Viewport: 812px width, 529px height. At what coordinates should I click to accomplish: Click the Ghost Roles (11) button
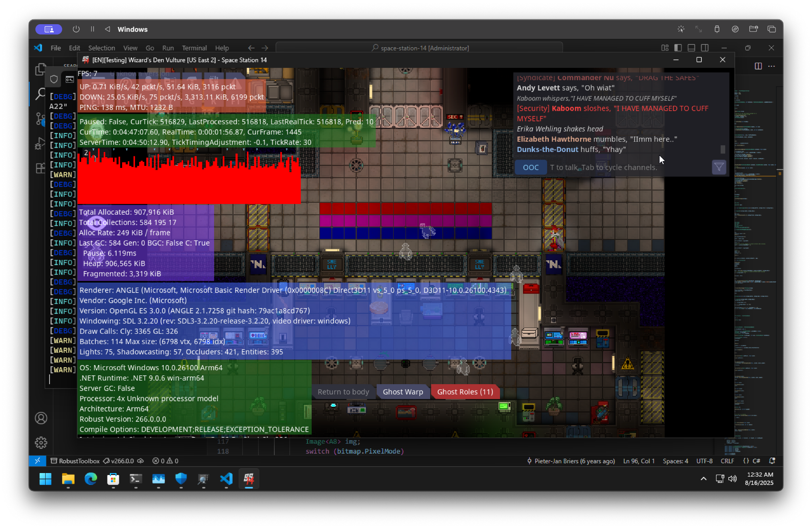465,392
